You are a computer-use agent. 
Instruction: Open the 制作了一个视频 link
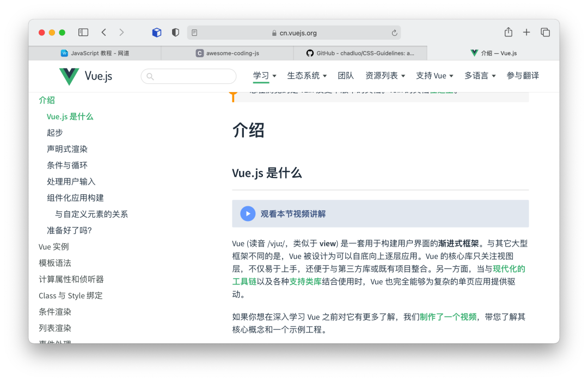[448, 317]
